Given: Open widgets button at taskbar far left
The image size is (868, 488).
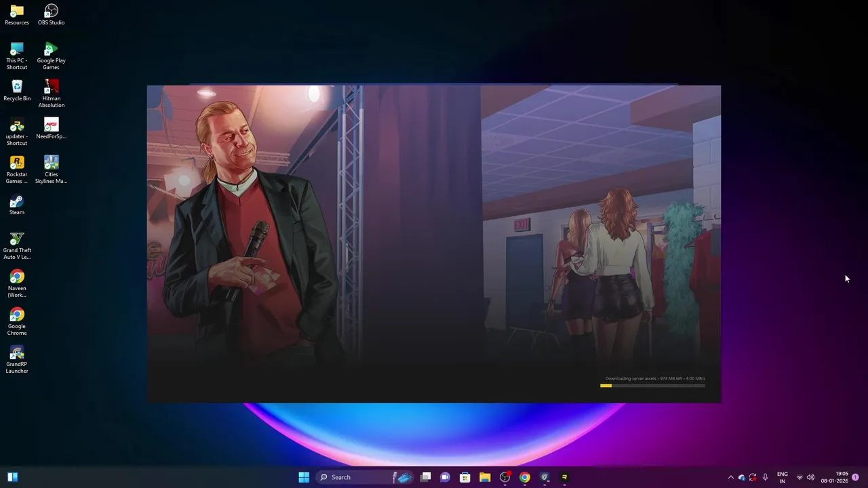Looking at the screenshot, I should [x=12, y=477].
